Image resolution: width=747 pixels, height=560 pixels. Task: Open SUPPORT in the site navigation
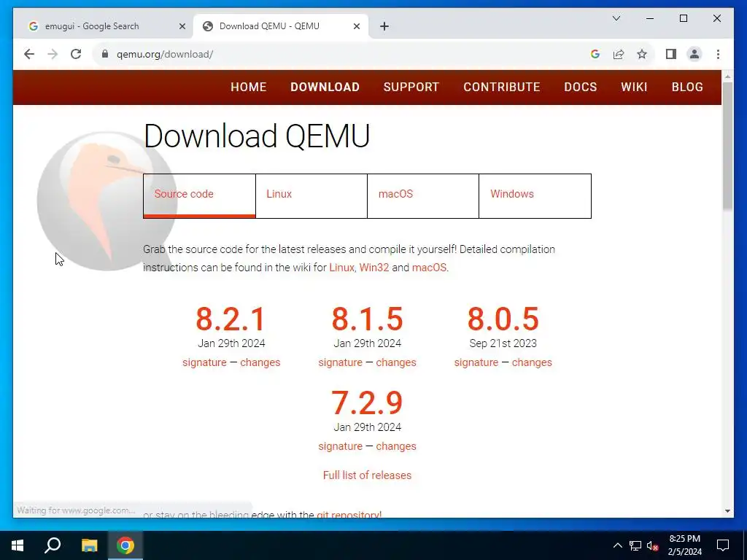coord(411,87)
